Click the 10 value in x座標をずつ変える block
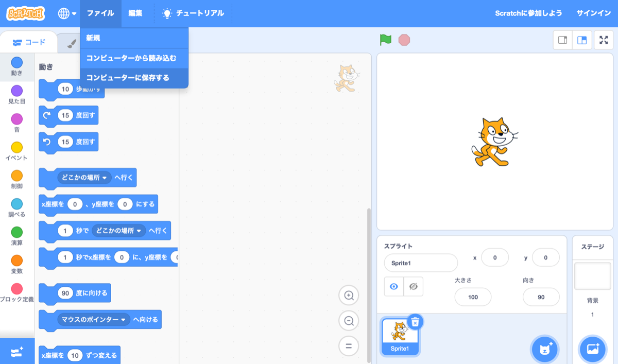 coord(75,355)
